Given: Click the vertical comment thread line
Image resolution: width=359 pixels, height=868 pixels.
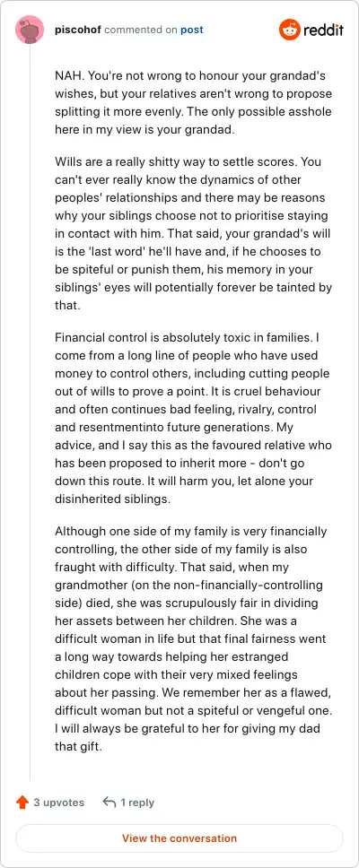Looking at the screenshot, I should (30, 412).
